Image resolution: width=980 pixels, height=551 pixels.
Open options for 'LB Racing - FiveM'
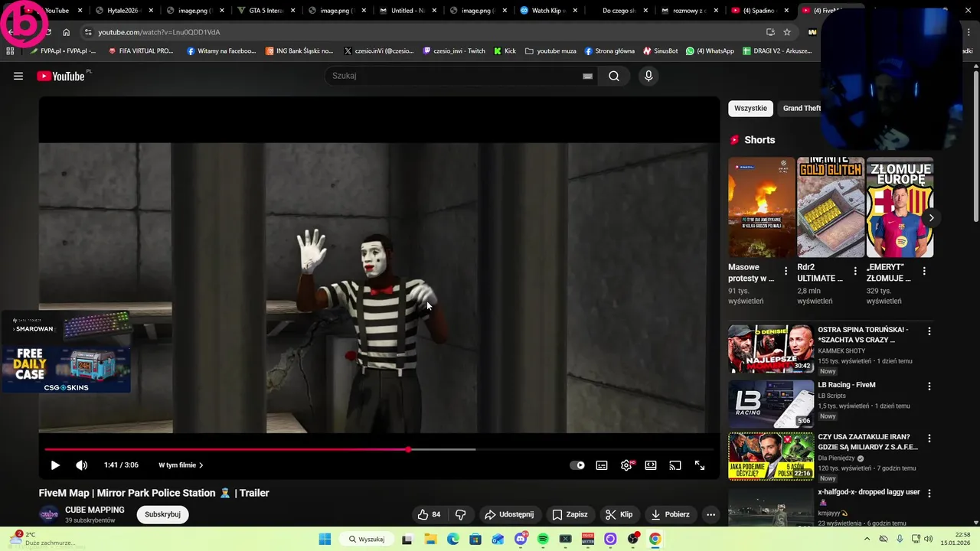[x=929, y=386]
